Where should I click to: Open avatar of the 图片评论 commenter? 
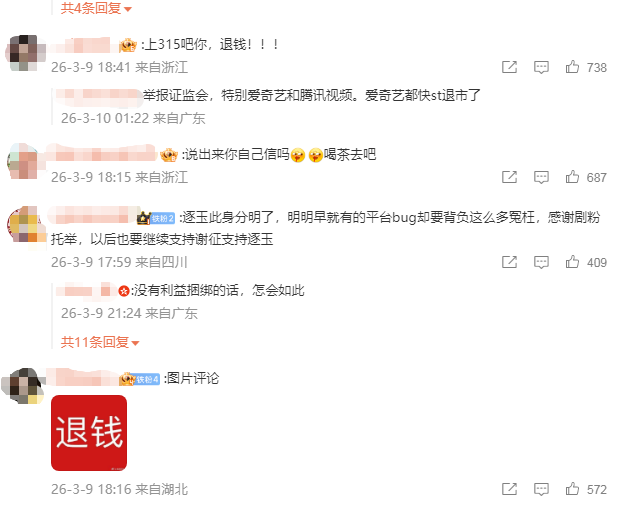25,386
